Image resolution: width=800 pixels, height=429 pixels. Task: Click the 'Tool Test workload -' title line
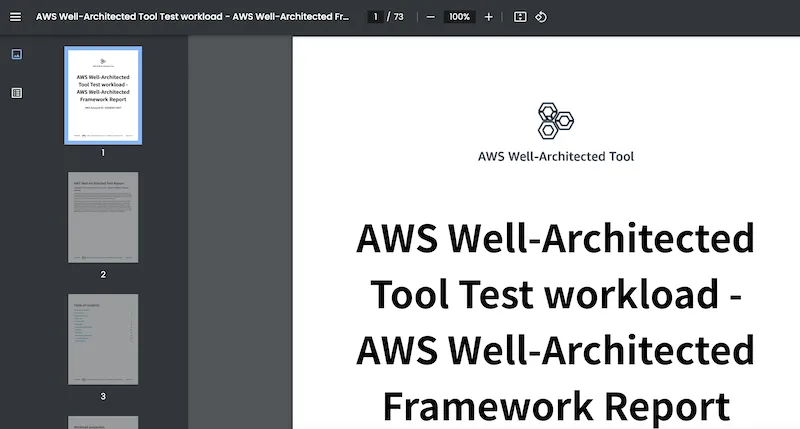pyautogui.click(x=556, y=295)
